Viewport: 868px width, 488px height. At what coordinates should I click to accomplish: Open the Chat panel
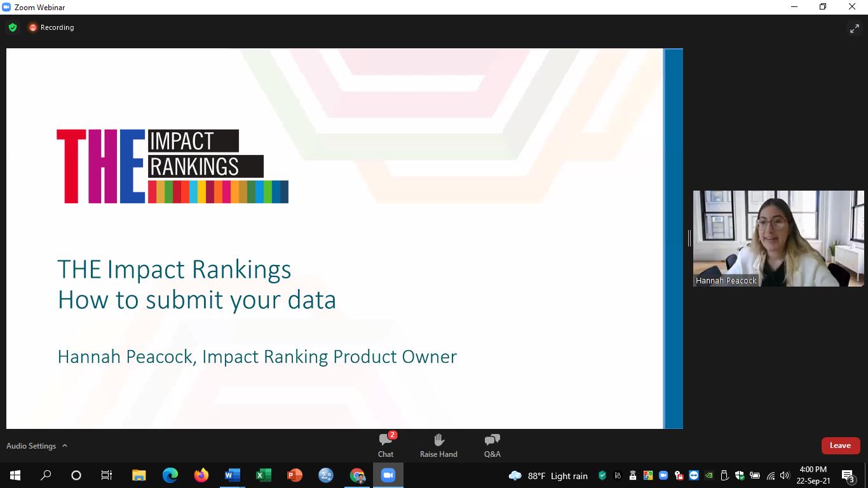386,445
